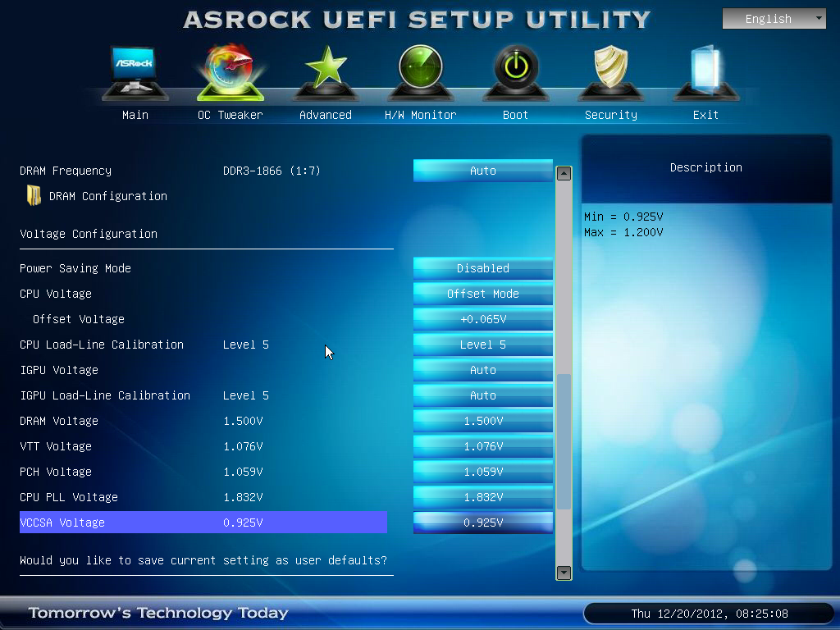
Task: Switch to the Advanced tab label
Action: coord(326,115)
